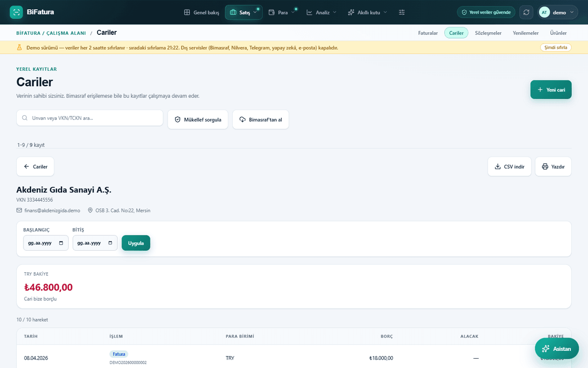Screen dimensions: 588x368
Task: Switch to the Sözleşmeler tab
Action: [488, 33]
